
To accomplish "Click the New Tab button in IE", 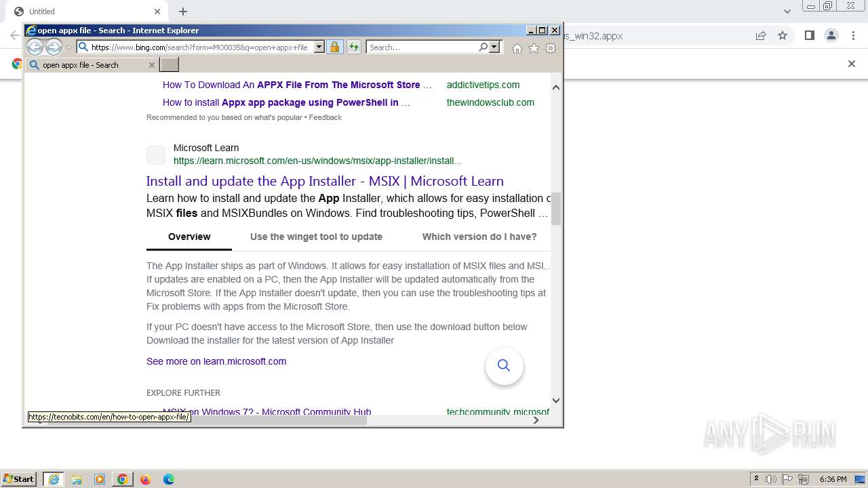I will 169,64.
